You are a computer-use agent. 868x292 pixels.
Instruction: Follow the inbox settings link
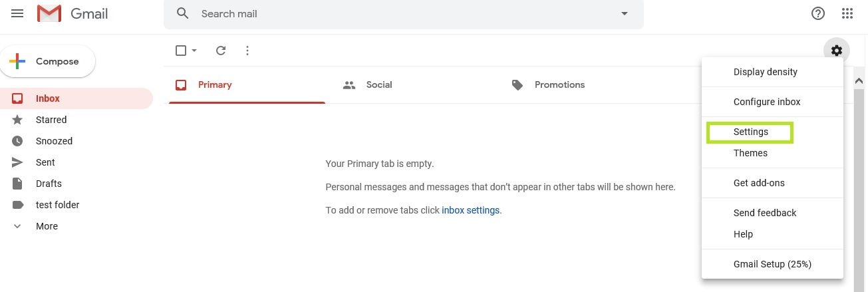470,210
